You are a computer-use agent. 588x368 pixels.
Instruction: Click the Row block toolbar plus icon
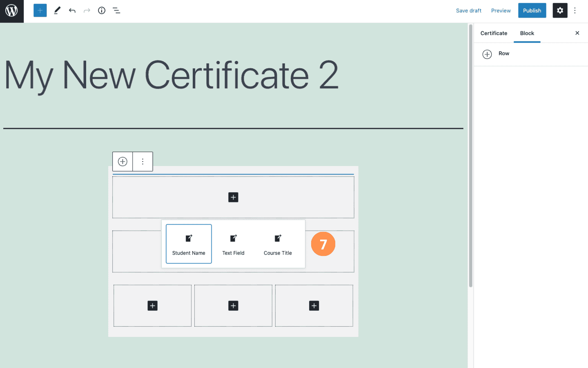pyautogui.click(x=122, y=162)
